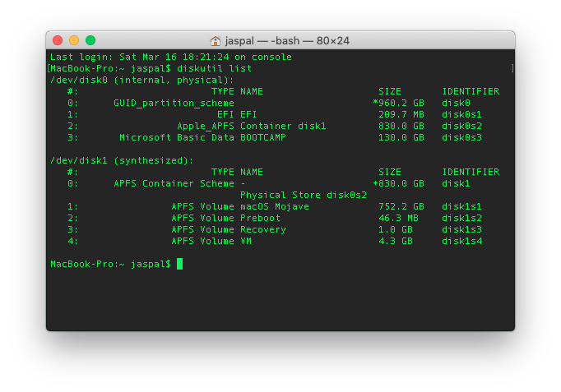The width and height of the screenshot is (561, 392).
Task: Click 'GUID_partition_scheme' text
Action: [174, 103]
